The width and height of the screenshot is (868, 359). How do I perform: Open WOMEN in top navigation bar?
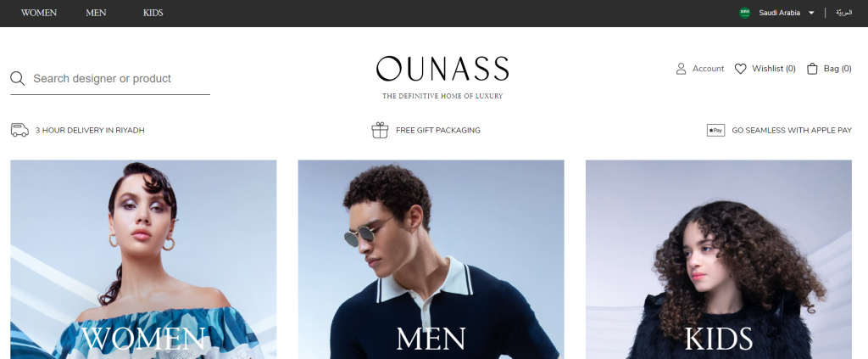(39, 13)
